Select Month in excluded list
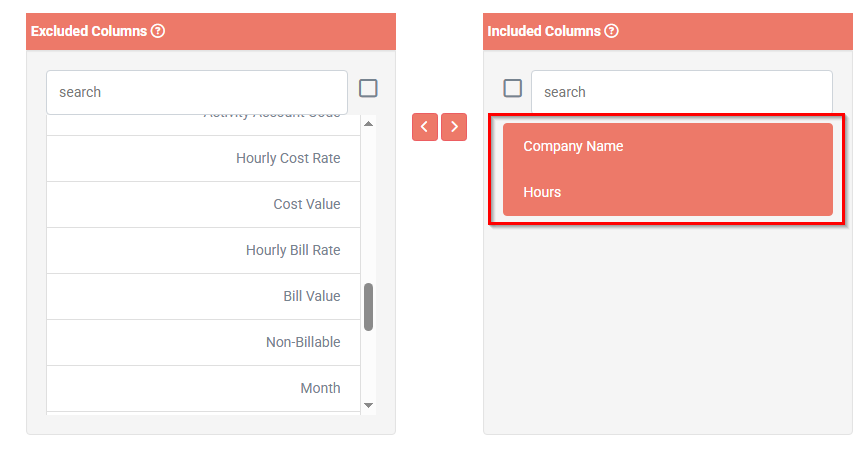 pos(203,388)
